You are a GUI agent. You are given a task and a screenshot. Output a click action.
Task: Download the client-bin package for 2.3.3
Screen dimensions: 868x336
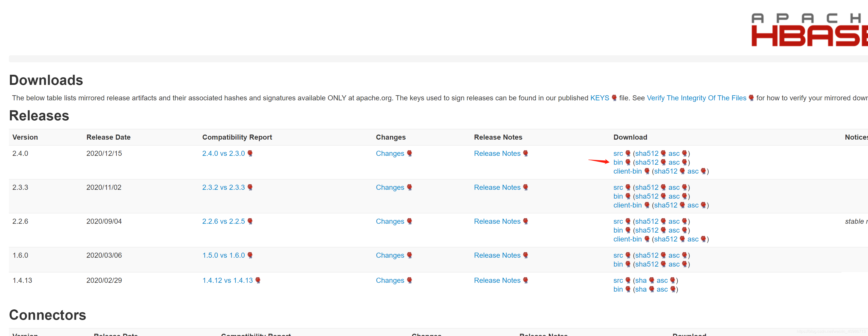click(627, 205)
